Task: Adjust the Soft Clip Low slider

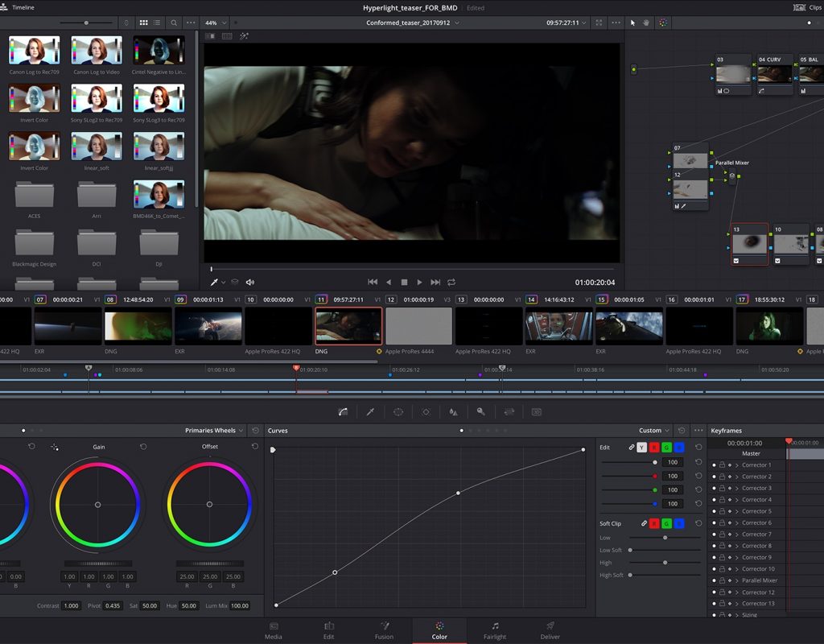Action: tap(665, 538)
